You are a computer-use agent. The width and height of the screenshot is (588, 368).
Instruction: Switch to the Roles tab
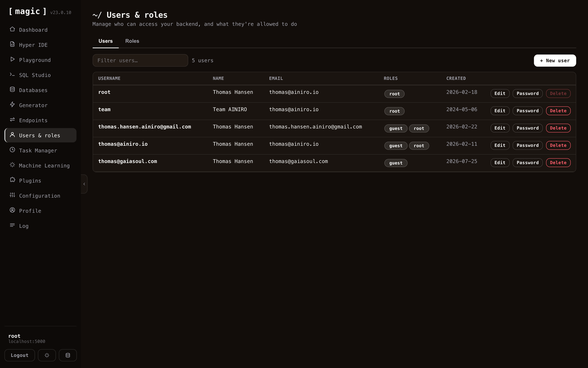click(x=132, y=41)
